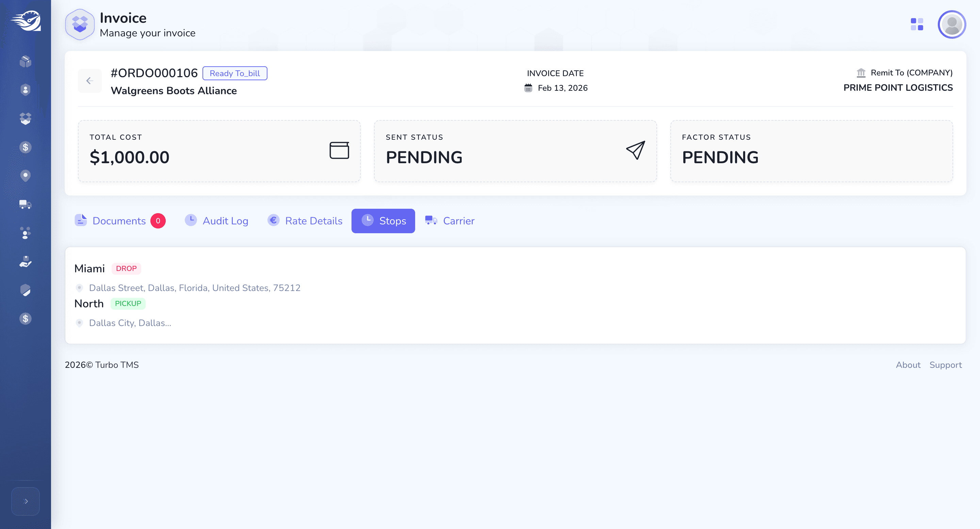
Task: Click the Ready To_bill status badge
Action: tap(235, 73)
